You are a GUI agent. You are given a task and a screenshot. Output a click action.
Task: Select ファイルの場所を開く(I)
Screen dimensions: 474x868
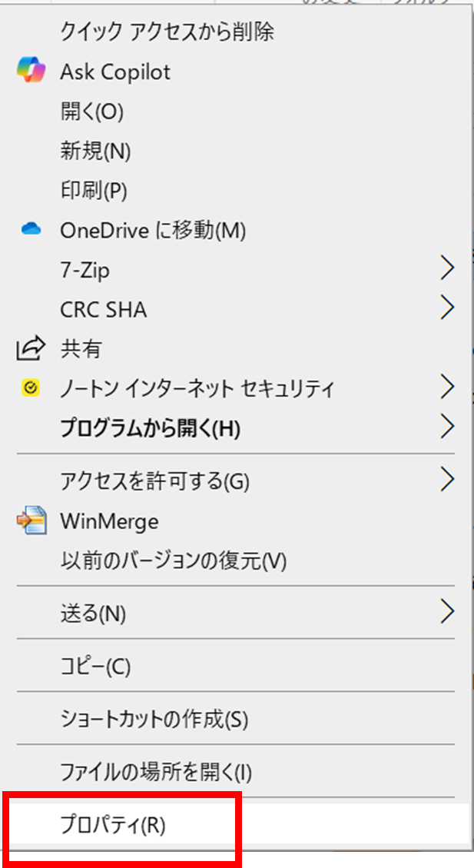pos(155,770)
